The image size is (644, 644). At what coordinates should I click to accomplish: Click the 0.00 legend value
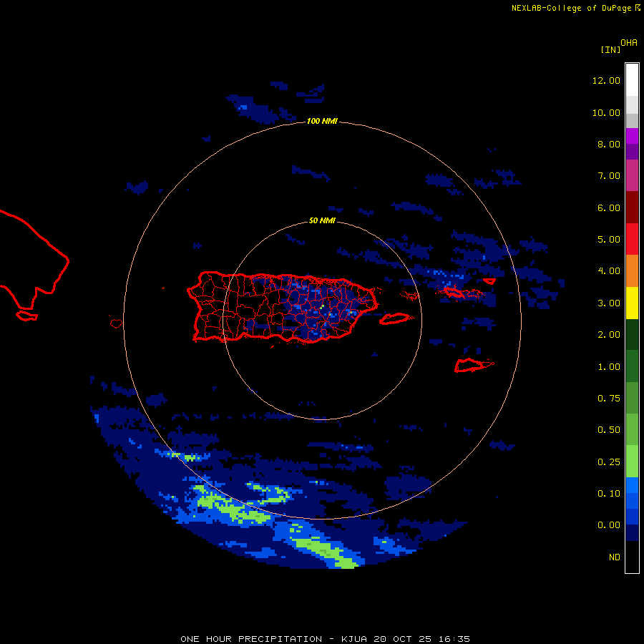609,525
